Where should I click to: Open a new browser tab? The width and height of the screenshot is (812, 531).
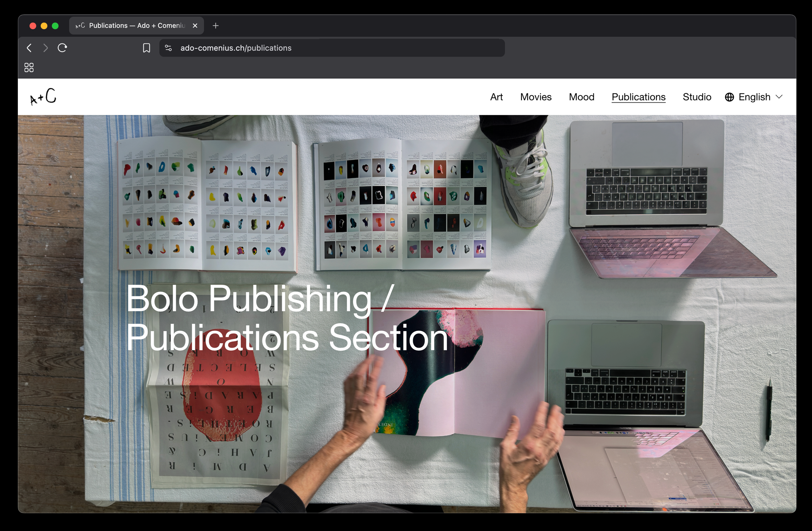point(215,26)
